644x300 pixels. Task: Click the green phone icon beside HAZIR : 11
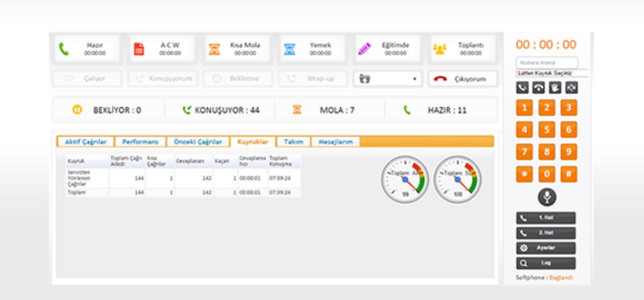407,110
